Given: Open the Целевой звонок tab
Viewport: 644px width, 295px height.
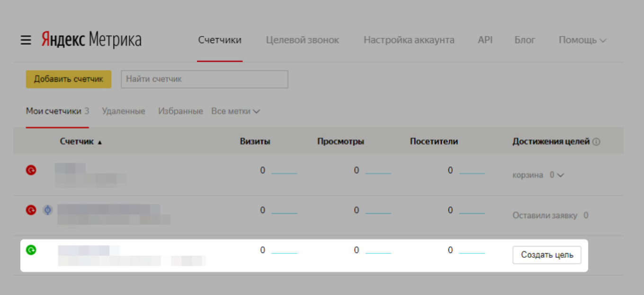Looking at the screenshot, I should point(303,40).
